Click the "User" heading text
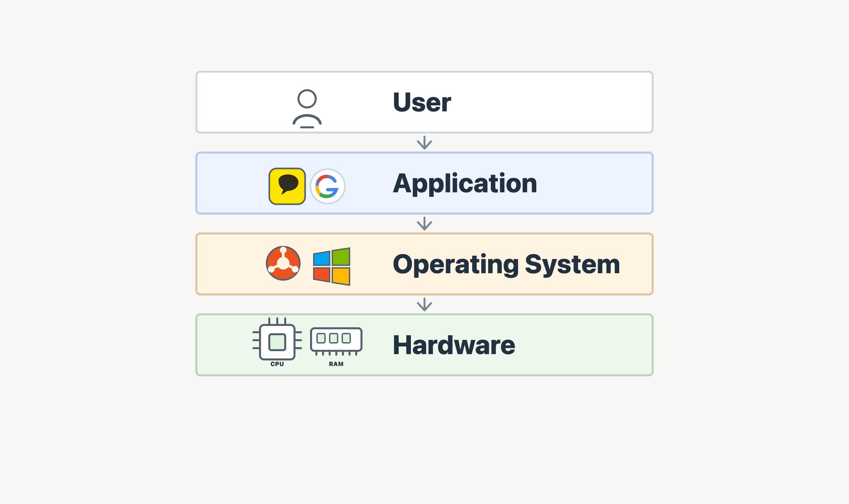The image size is (849, 504). 422,102
